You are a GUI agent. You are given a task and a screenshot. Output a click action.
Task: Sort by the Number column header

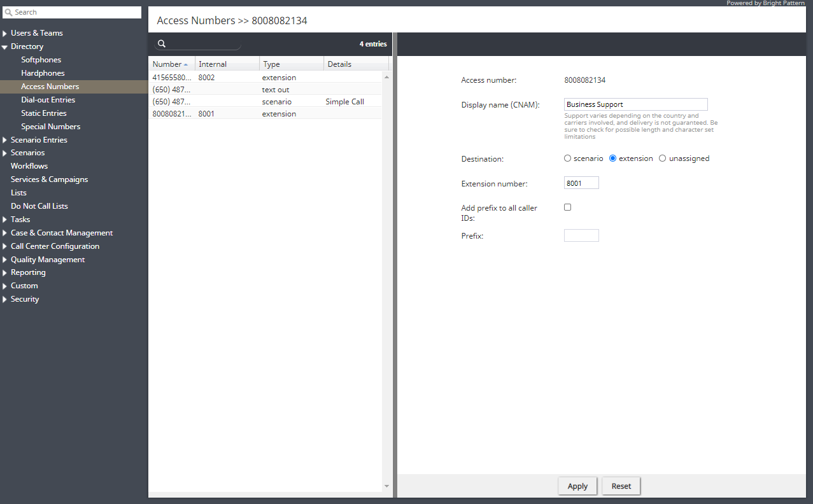click(x=172, y=64)
